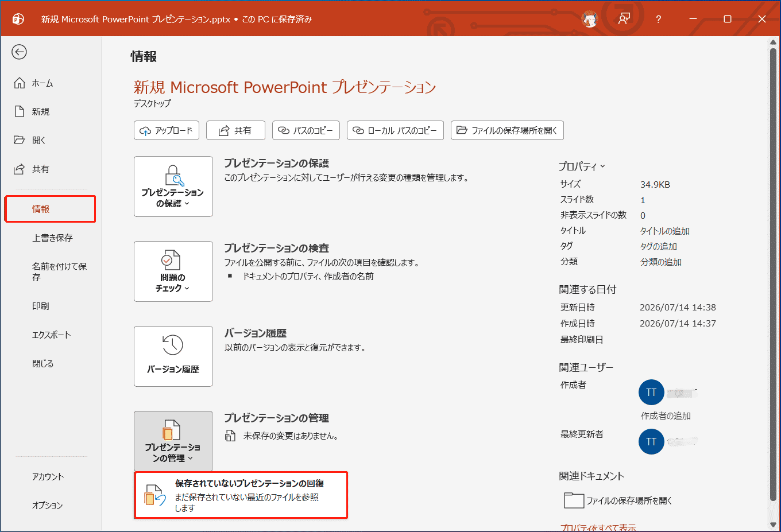This screenshot has height=532, width=781.
Task: Click 作成者の追加 field
Action: 666,415
